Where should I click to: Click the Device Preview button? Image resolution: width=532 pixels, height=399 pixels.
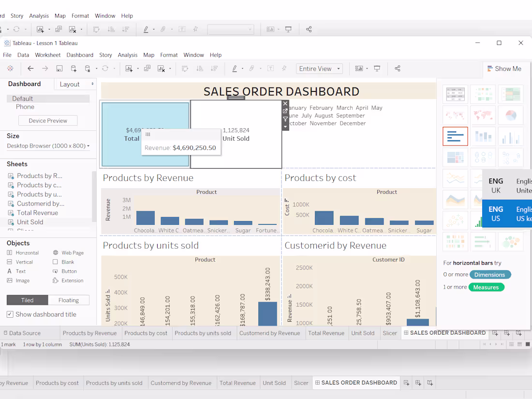[x=47, y=120]
